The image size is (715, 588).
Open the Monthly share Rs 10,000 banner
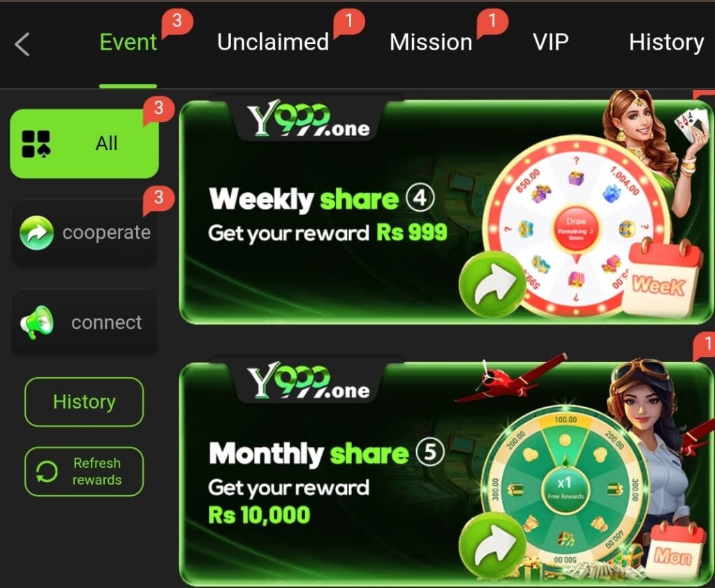pos(446,473)
